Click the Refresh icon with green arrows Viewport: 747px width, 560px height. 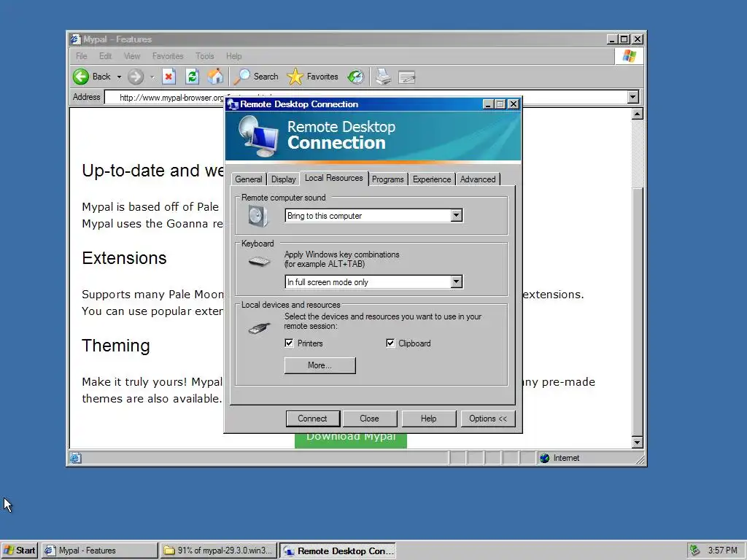point(192,77)
